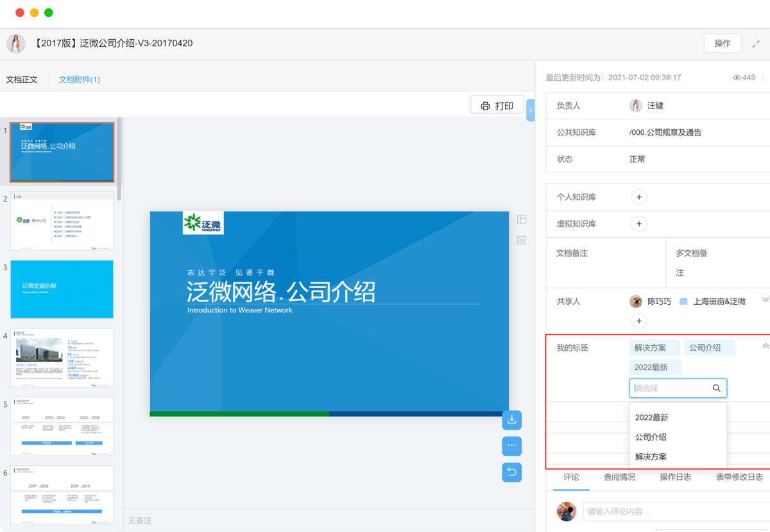This screenshot has height=532, width=770.
Task: Click shared user 陈巧巧's avatar
Action: click(x=636, y=302)
